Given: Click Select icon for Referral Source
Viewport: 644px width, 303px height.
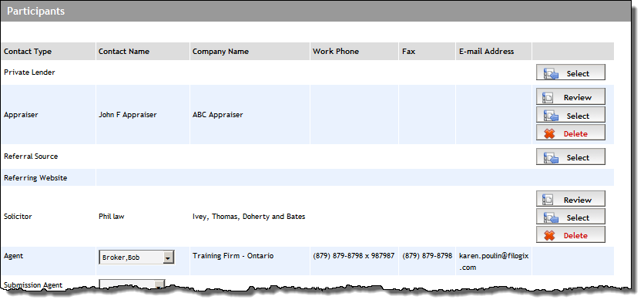Looking at the screenshot, I should [x=551, y=157].
